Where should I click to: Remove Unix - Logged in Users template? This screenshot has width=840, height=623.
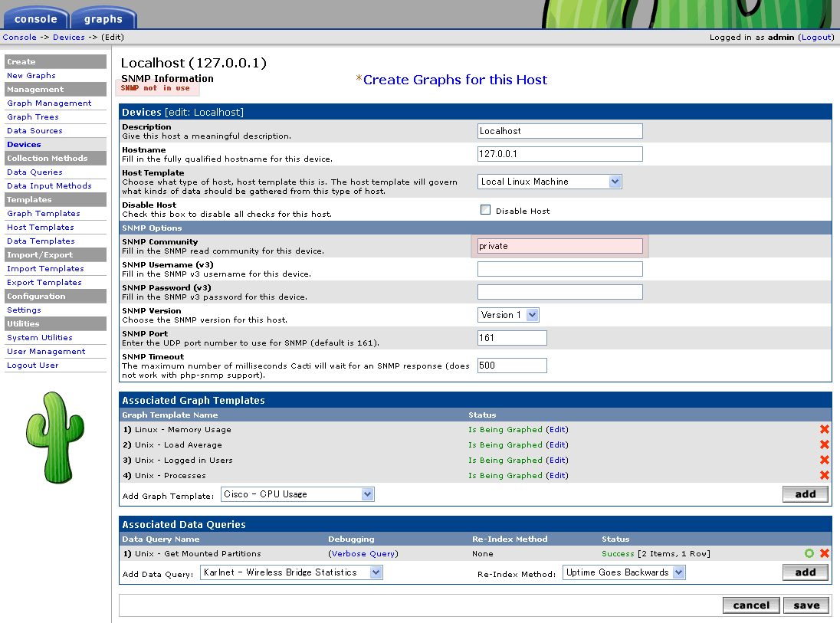coord(825,461)
